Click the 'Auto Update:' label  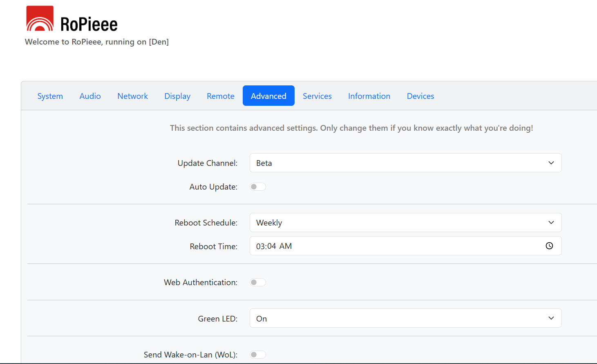click(x=213, y=187)
